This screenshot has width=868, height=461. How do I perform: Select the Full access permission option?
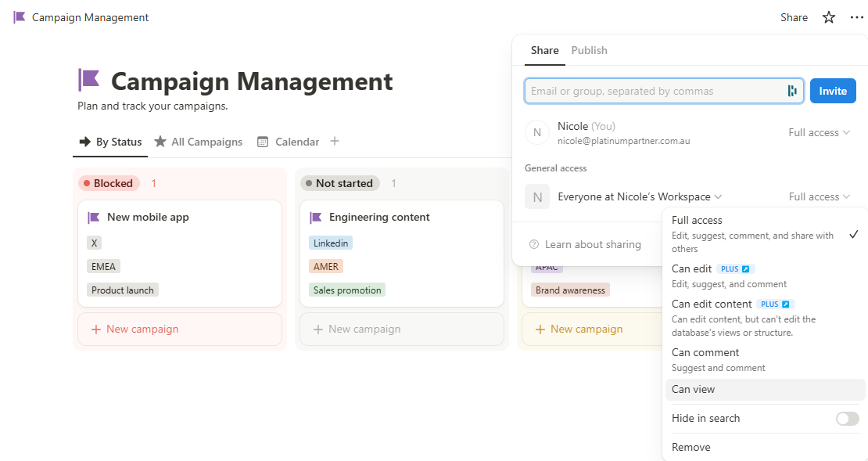pos(765,234)
